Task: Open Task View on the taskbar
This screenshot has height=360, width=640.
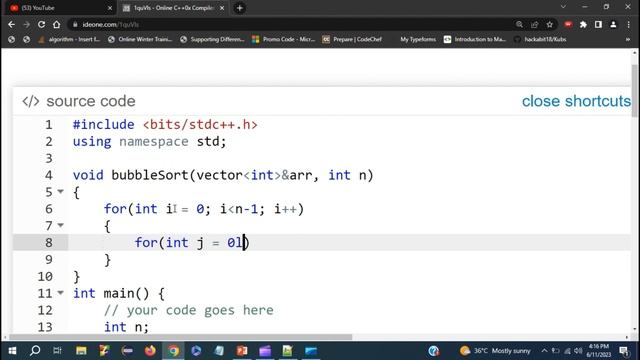Action: 58,351
